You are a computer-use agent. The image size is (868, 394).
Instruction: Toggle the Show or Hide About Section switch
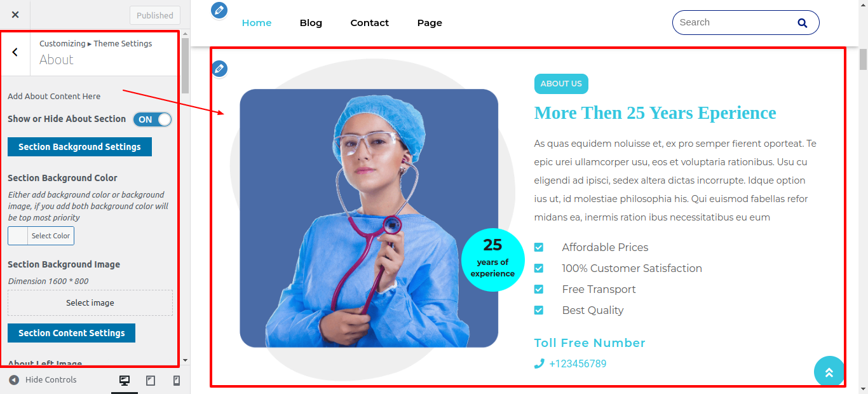click(153, 119)
